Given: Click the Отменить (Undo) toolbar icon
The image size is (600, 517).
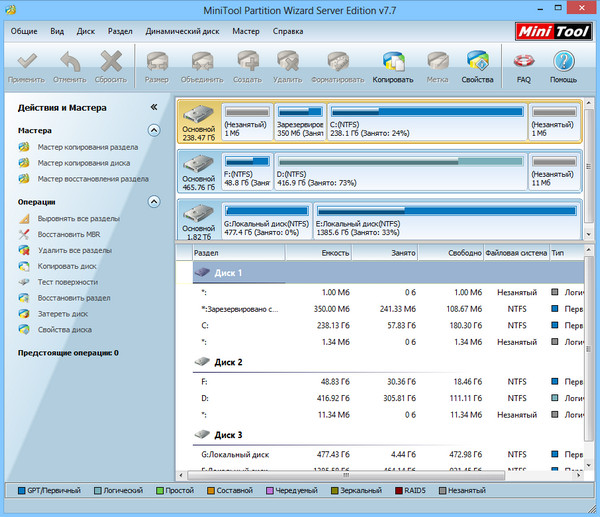Looking at the screenshot, I should (70, 66).
